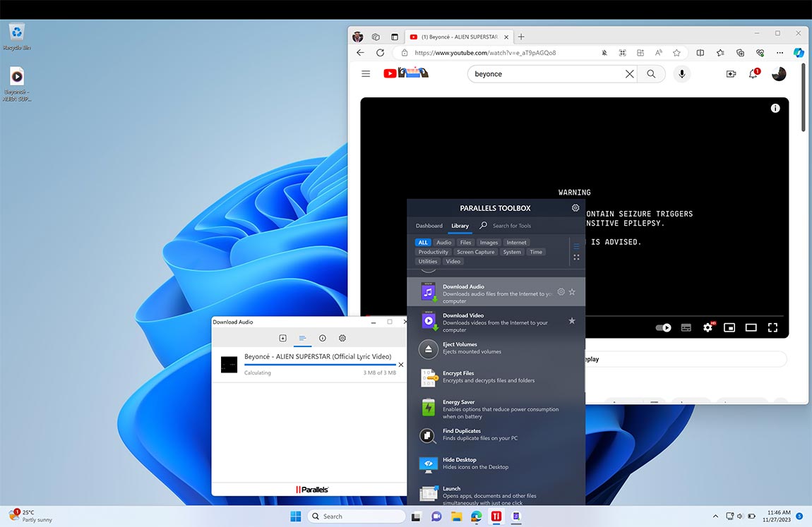Open YouTube player quality settings gear
812x527 pixels.
click(707, 327)
